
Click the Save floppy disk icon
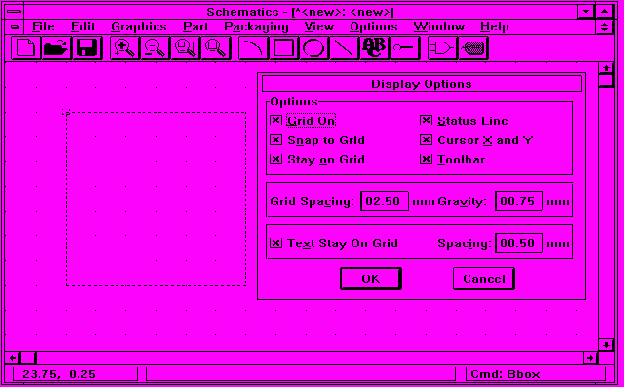click(87, 48)
